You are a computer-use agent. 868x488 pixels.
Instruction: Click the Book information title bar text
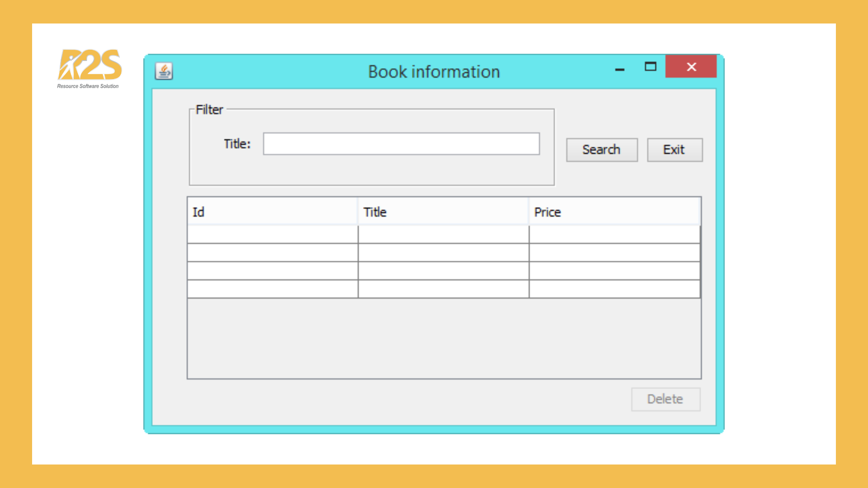tap(434, 72)
